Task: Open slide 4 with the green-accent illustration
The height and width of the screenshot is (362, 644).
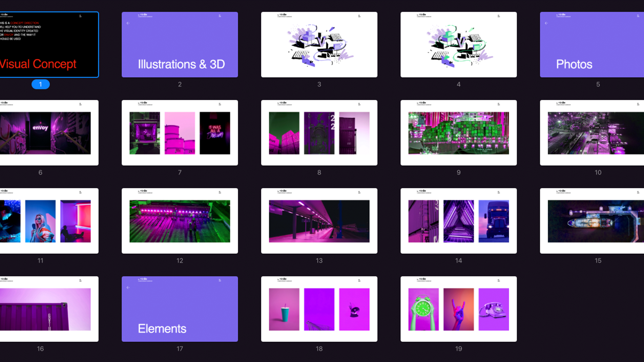Action: 459,45
